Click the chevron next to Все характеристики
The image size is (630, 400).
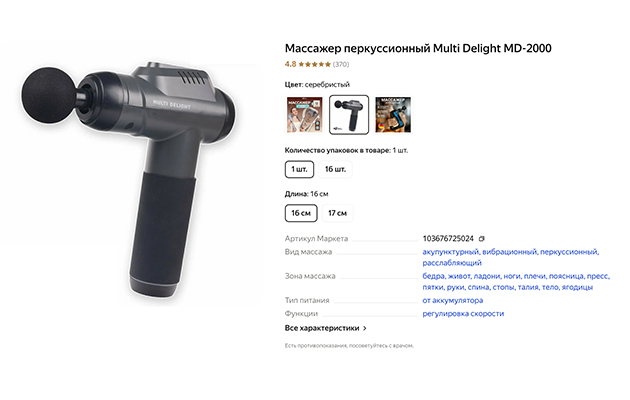[x=365, y=328]
